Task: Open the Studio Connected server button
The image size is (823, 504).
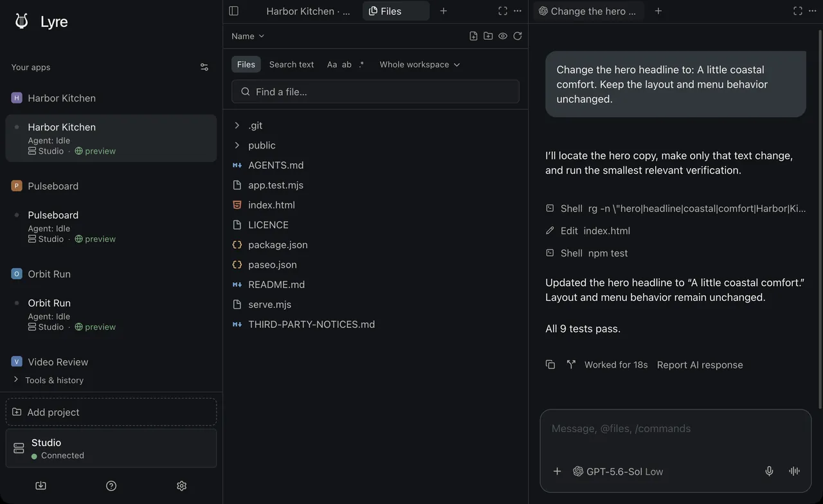Action: (x=111, y=448)
